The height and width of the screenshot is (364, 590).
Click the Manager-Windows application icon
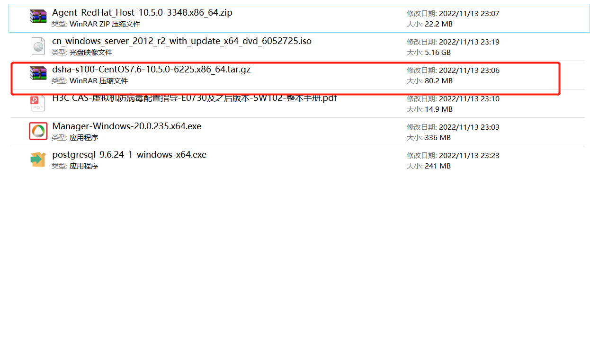pos(38,131)
